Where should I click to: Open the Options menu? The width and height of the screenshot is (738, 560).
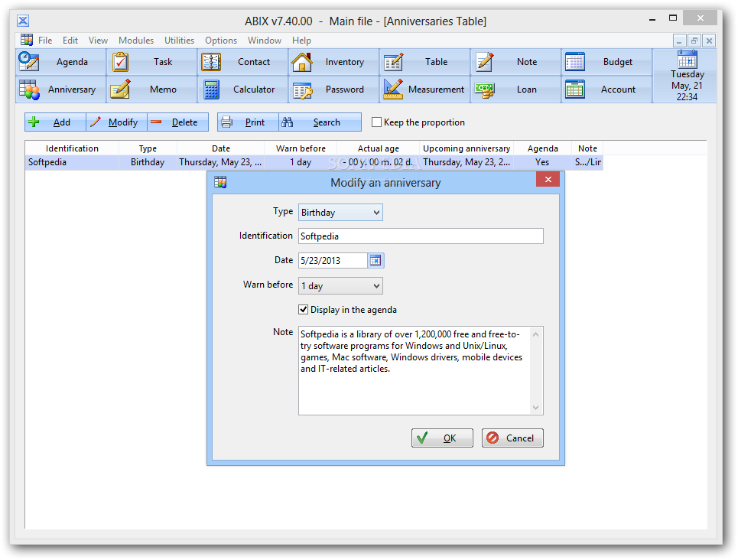click(221, 41)
